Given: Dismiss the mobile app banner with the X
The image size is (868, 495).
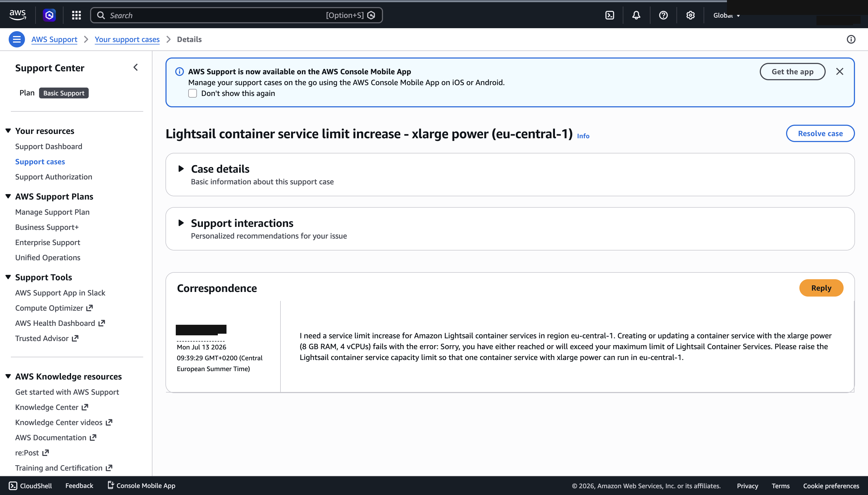Looking at the screenshot, I should [840, 71].
